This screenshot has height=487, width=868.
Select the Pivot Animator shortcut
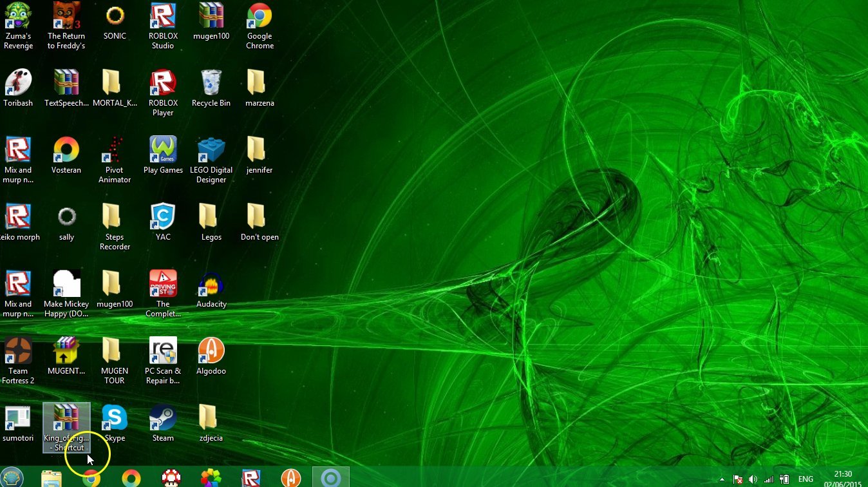tap(115, 160)
